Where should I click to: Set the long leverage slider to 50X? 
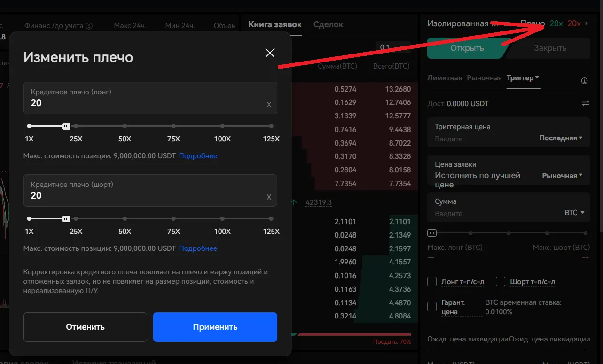tap(125, 126)
